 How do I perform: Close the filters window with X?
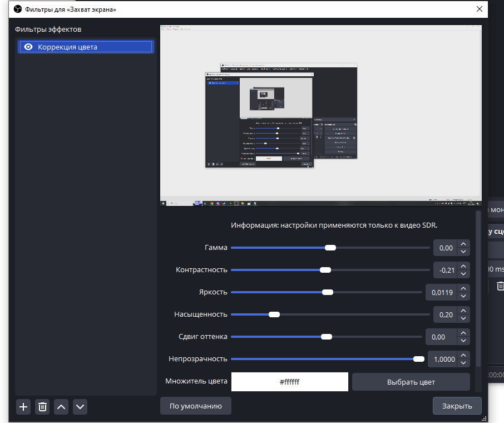click(x=480, y=9)
